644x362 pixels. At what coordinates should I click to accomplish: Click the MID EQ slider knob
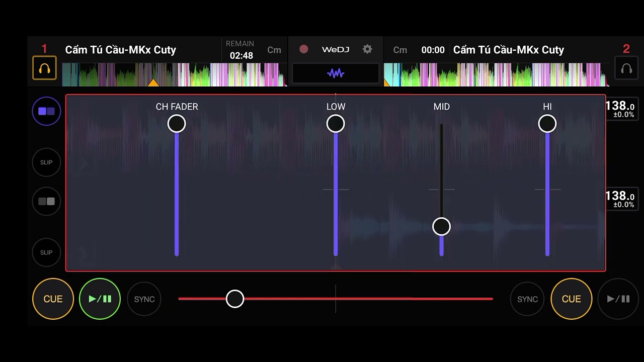[x=442, y=227]
